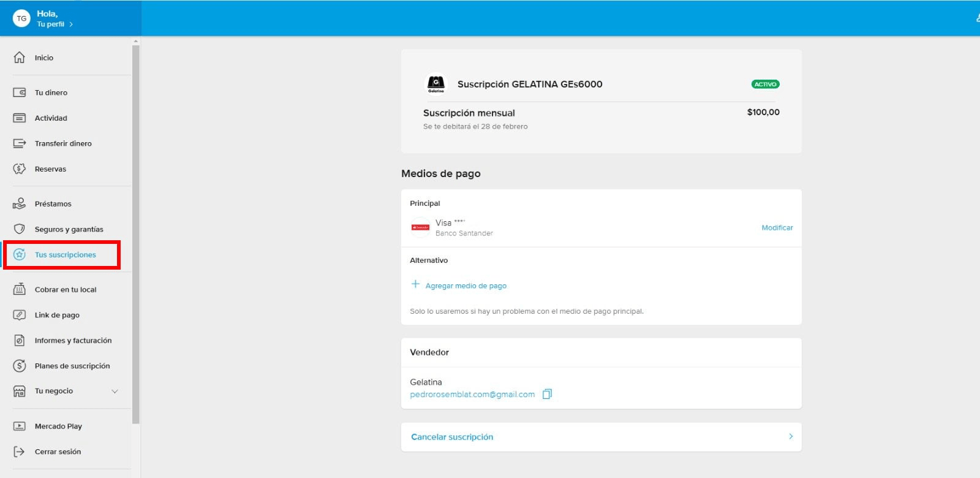980x478 pixels.
Task: Click the $100,00 amount
Action: (x=763, y=112)
